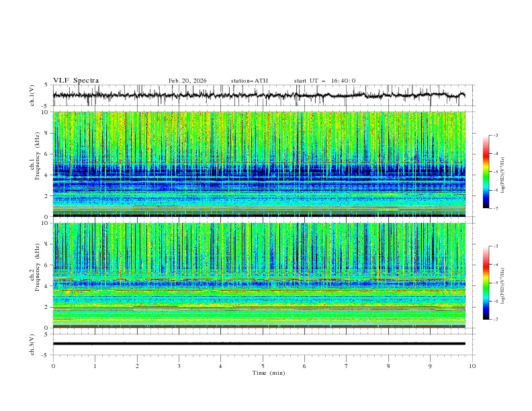Click the "5" tick on ch.3(V) axis
532x411 pixels.
click(x=47, y=334)
